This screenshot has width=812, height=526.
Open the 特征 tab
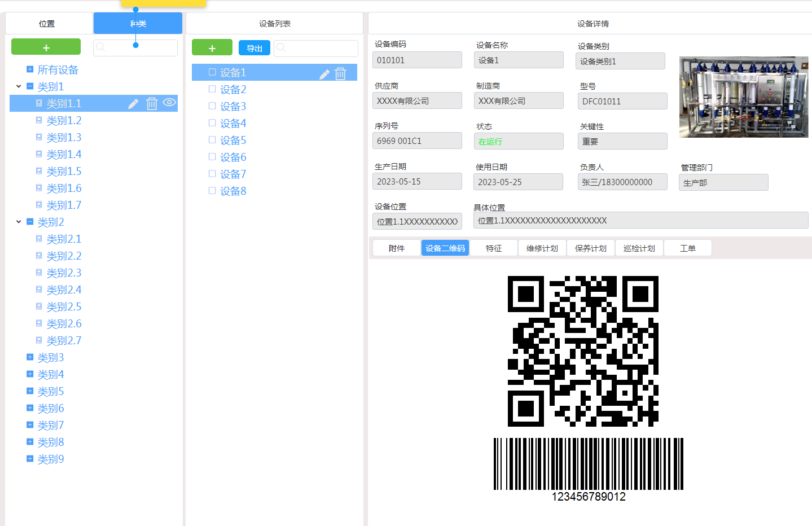pyautogui.click(x=494, y=248)
